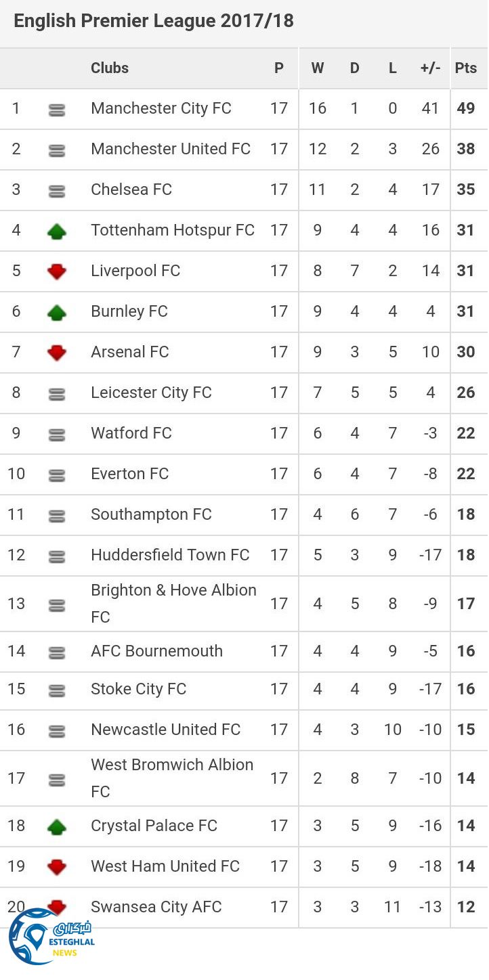Click the Esteghlal News logo
Image resolution: width=489 pixels, height=980 pixels.
click(x=49, y=937)
